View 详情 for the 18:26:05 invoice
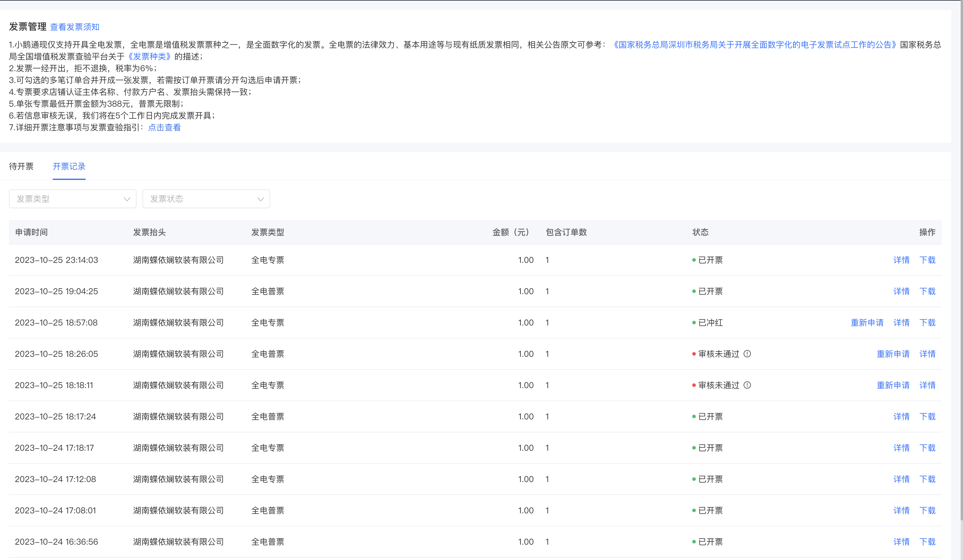 (x=928, y=354)
